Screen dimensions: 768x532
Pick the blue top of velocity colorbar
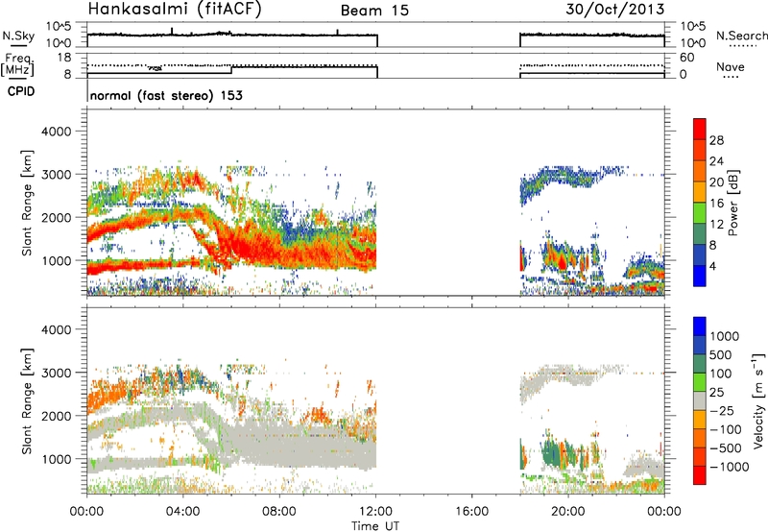click(x=700, y=326)
